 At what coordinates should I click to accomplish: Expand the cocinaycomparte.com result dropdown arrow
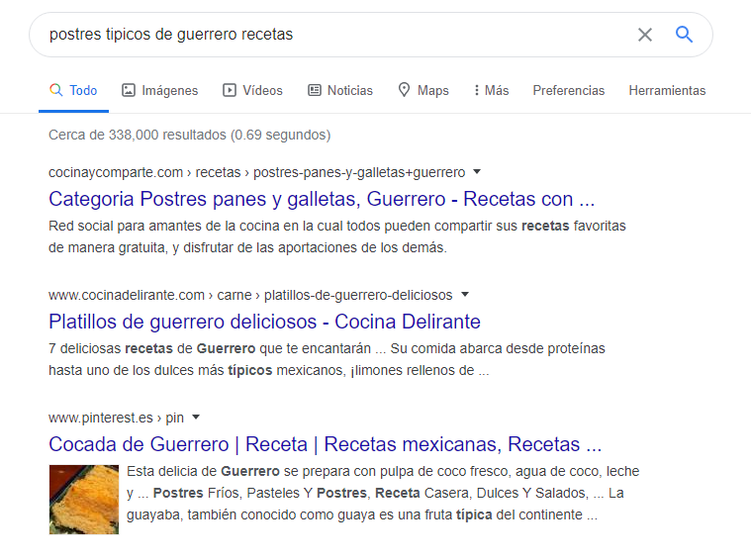click(477, 172)
